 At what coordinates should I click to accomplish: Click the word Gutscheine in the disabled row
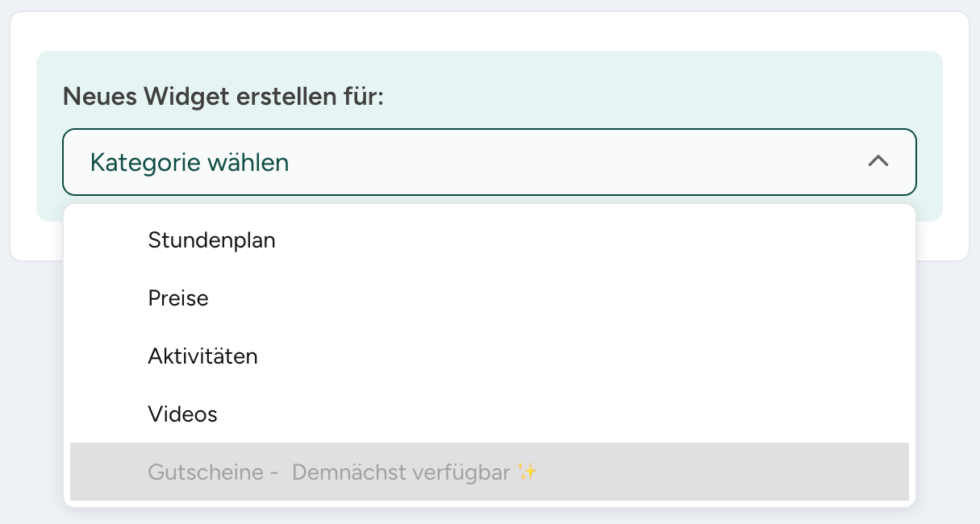click(206, 472)
